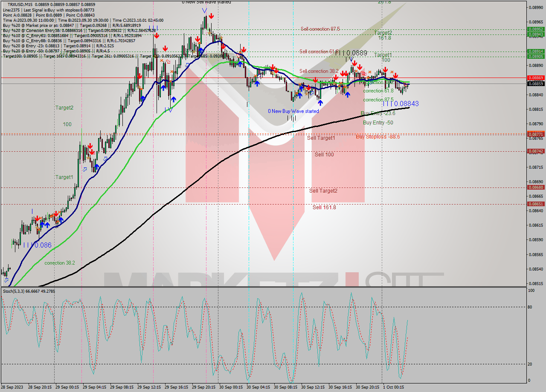
Task: Click the green 0.08952 price tag
Action: click(536, 29)
